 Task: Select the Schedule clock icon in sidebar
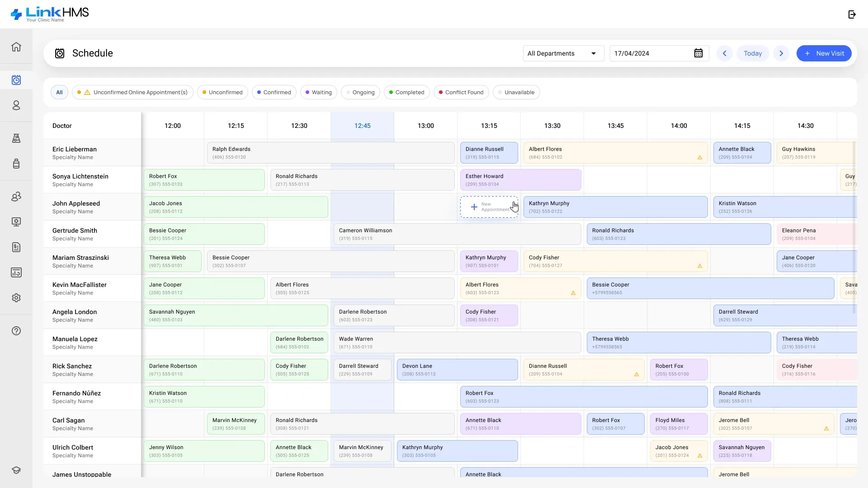(x=16, y=80)
